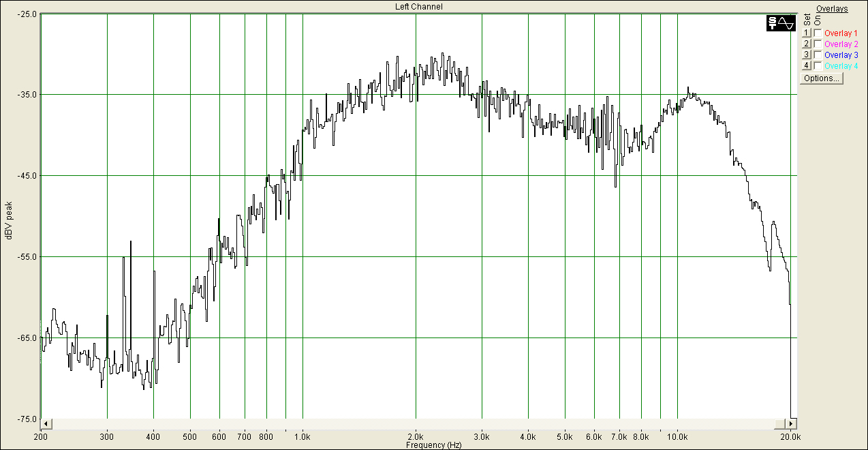Click the Set 1 overlay button

(x=807, y=33)
